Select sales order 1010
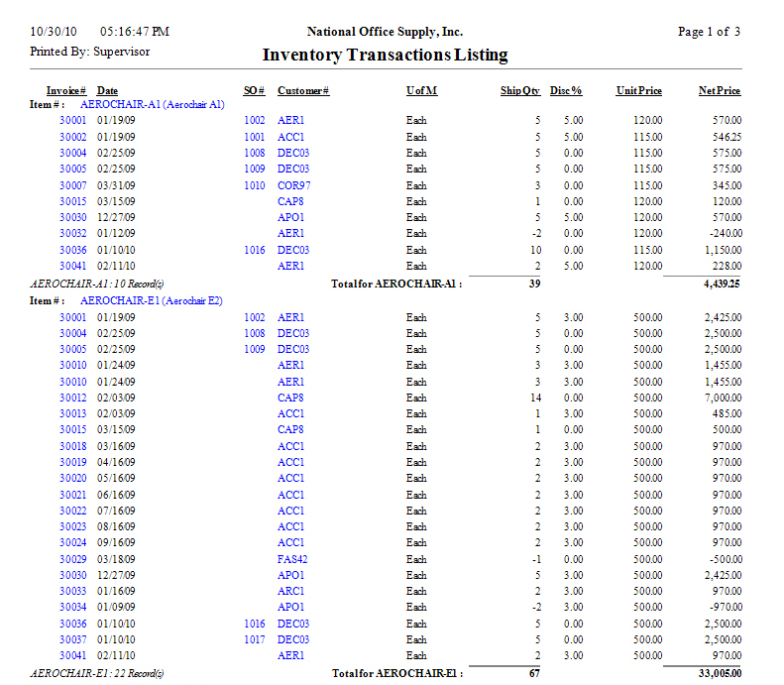The width and height of the screenshot is (784, 685). point(255,185)
